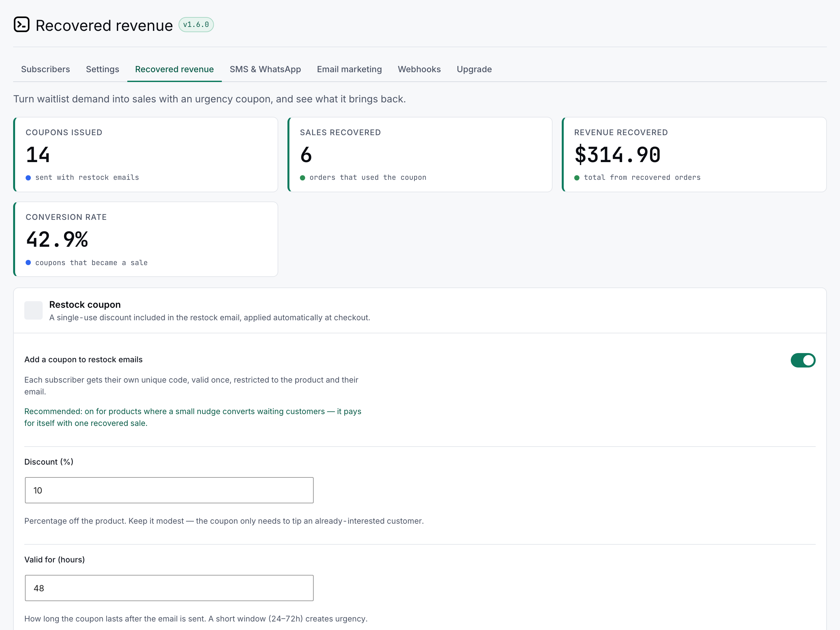Viewport: 840px width, 630px height.
Task: Click the 'Percentage off the product' help text
Action: tap(224, 521)
